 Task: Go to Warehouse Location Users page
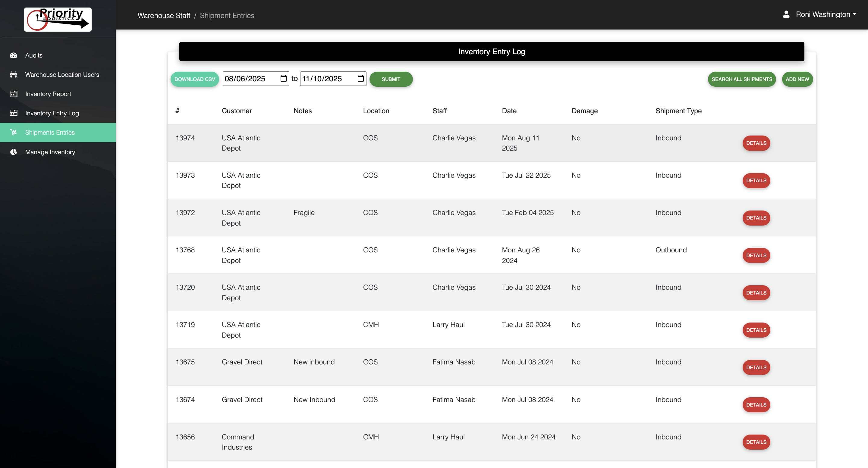click(62, 74)
